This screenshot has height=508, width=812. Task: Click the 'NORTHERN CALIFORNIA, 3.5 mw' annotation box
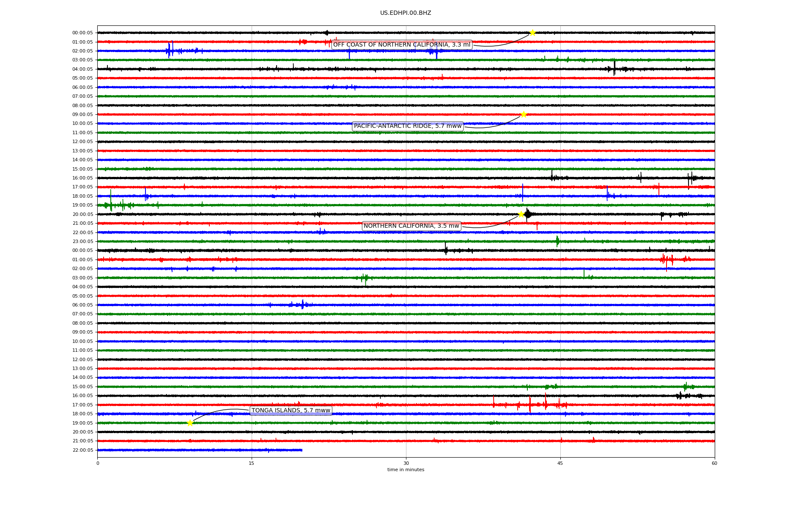[411, 226]
